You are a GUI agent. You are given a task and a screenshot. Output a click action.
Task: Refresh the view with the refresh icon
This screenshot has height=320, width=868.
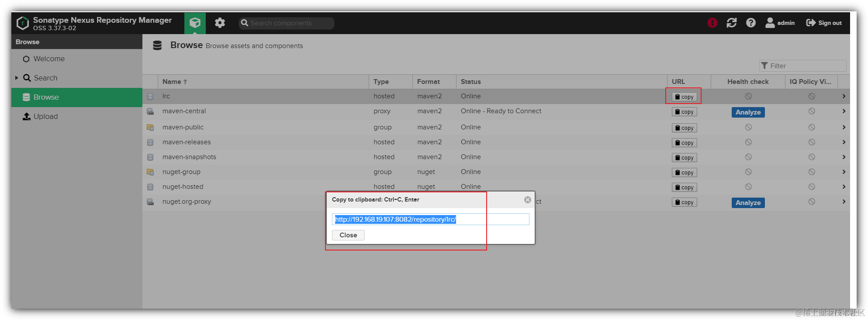pyautogui.click(x=732, y=23)
